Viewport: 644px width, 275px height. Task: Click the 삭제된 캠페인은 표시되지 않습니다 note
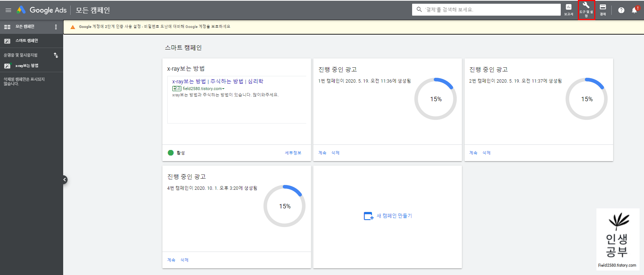click(x=24, y=81)
